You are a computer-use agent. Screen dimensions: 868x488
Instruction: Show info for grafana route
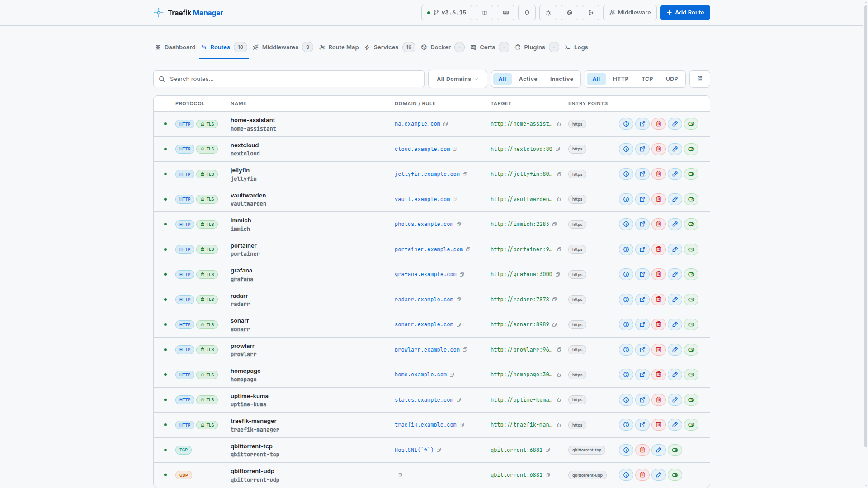tap(626, 274)
